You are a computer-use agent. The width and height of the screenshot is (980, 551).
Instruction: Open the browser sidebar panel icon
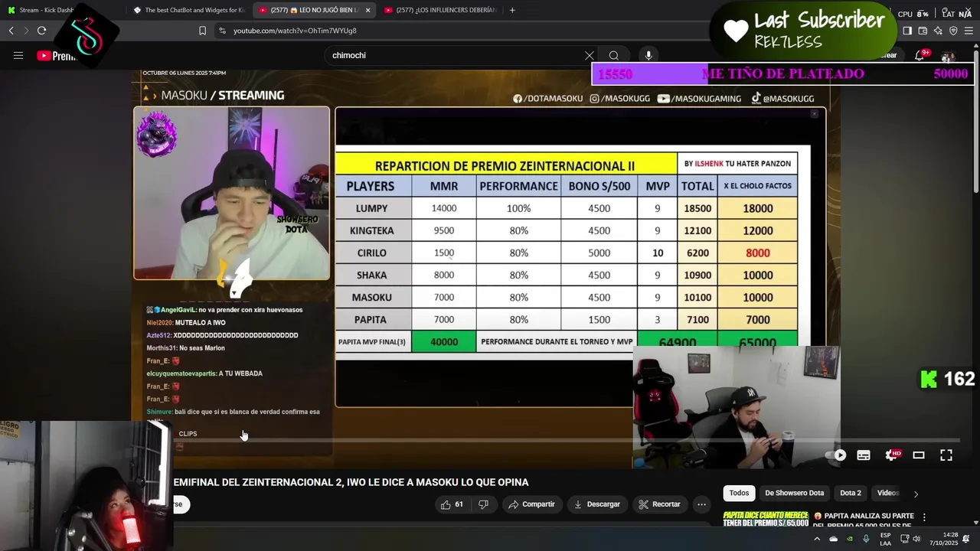(x=907, y=31)
